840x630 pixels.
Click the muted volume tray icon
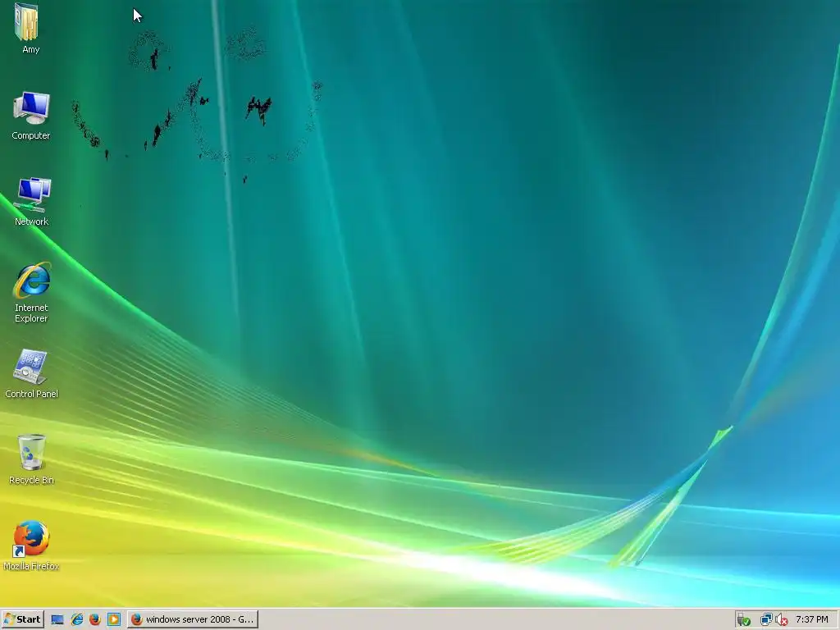point(781,620)
